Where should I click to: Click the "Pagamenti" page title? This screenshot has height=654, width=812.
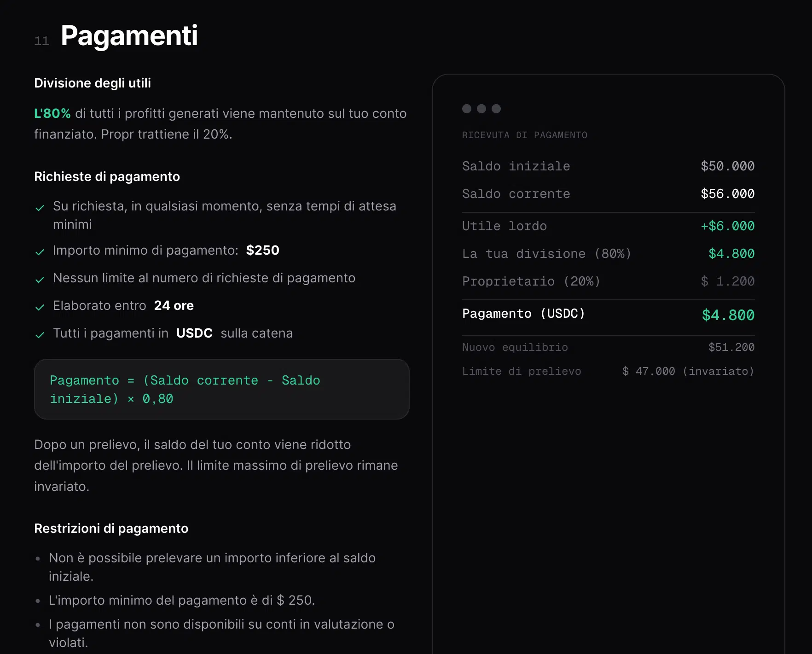[x=130, y=35]
